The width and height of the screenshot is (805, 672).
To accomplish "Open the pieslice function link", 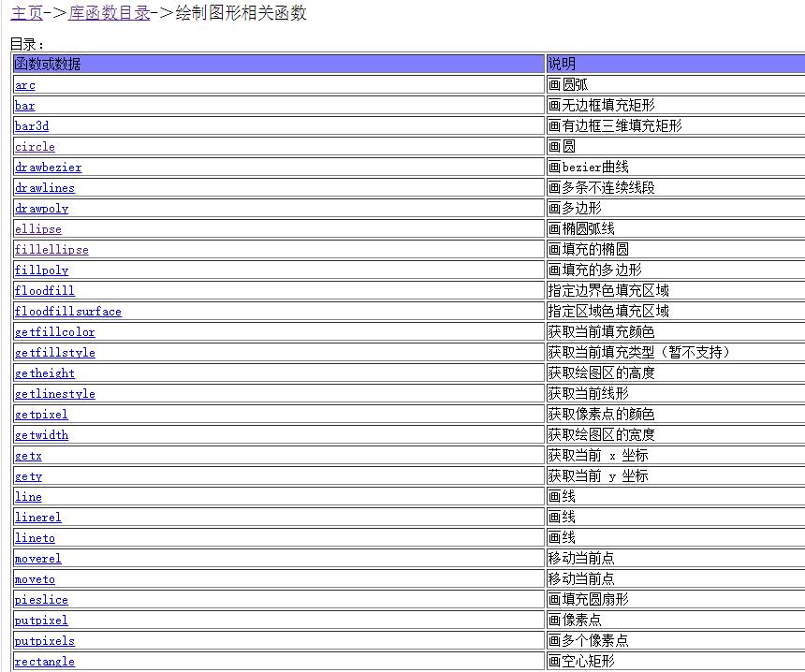I will pyautogui.click(x=41, y=600).
